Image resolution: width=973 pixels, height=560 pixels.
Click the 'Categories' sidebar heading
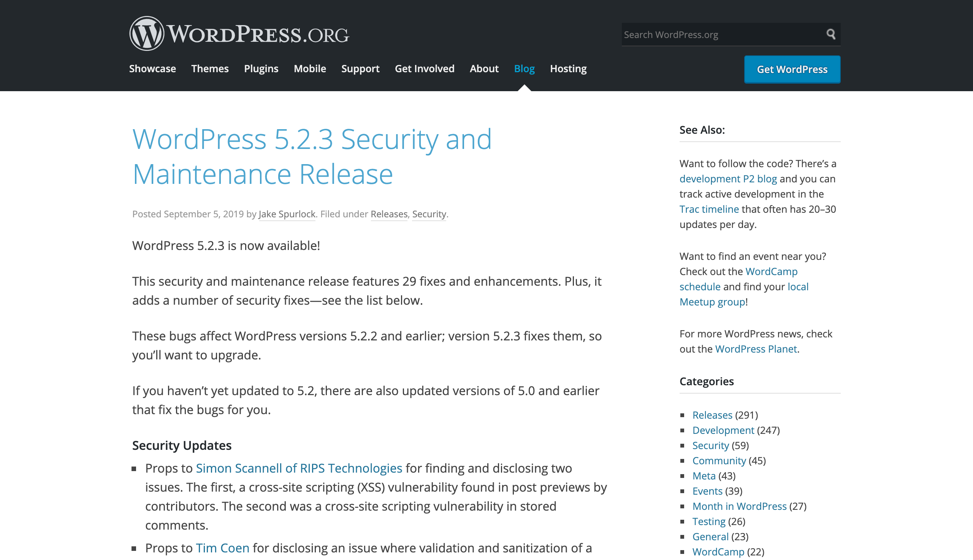(707, 381)
